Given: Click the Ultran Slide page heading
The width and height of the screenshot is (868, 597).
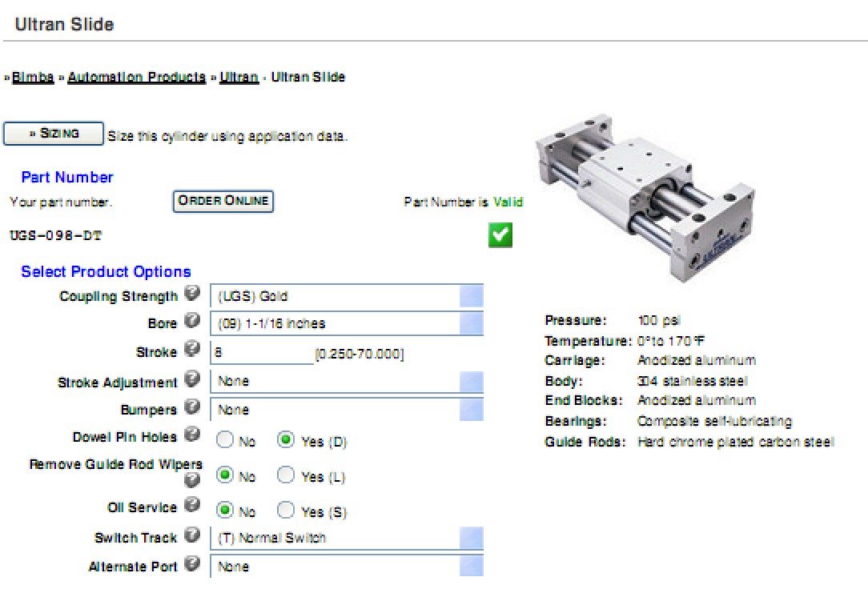Looking at the screenshot, I should pos(64,24).
